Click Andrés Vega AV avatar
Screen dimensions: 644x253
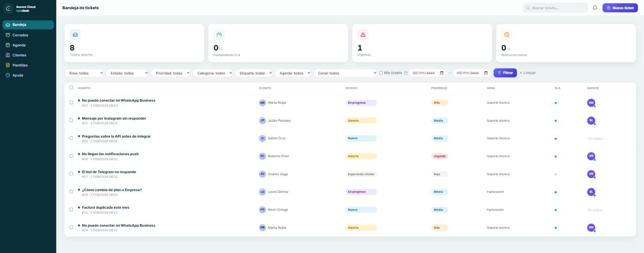coord(262,174)
